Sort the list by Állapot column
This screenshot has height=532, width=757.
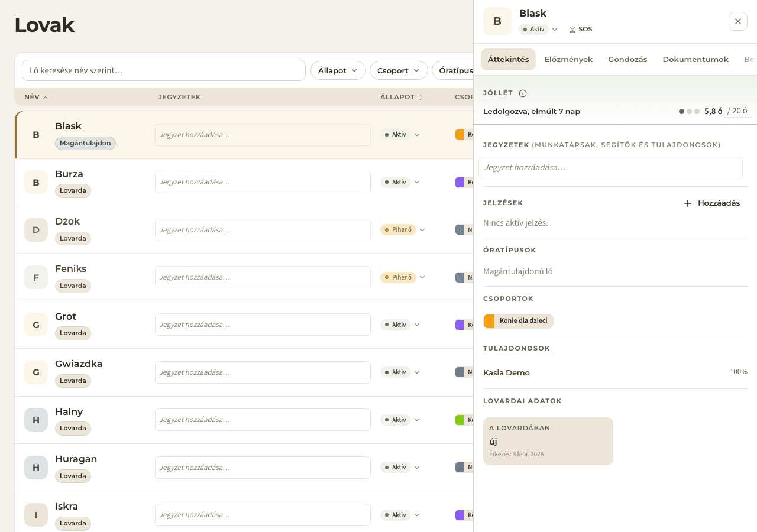pos(402,97)
